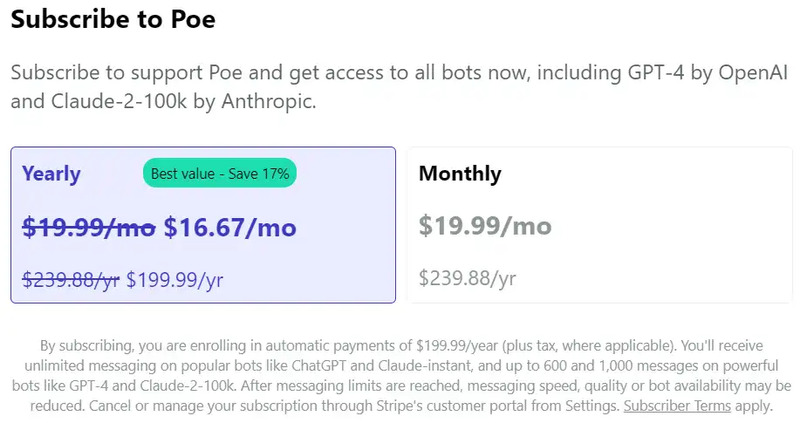Image resolution: width=800 pixels, height=423 pixels.
Task: Click the discounted $16.67/mo yearly price
Action: pos(230,228)
